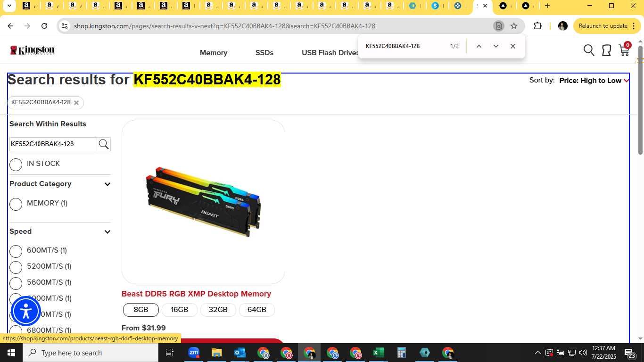Close the active Kingston tab
The width and height of the screenshot is (644, 362).
click(485, 6)
